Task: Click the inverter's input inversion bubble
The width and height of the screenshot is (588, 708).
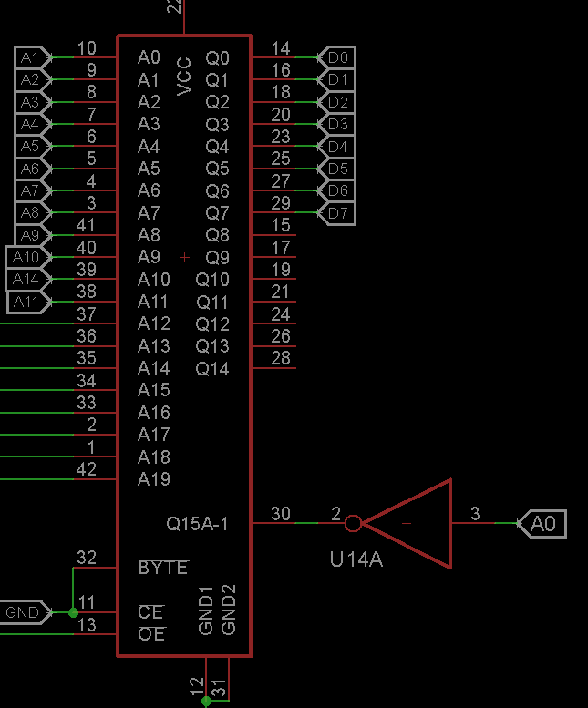Action: point(353,523)
